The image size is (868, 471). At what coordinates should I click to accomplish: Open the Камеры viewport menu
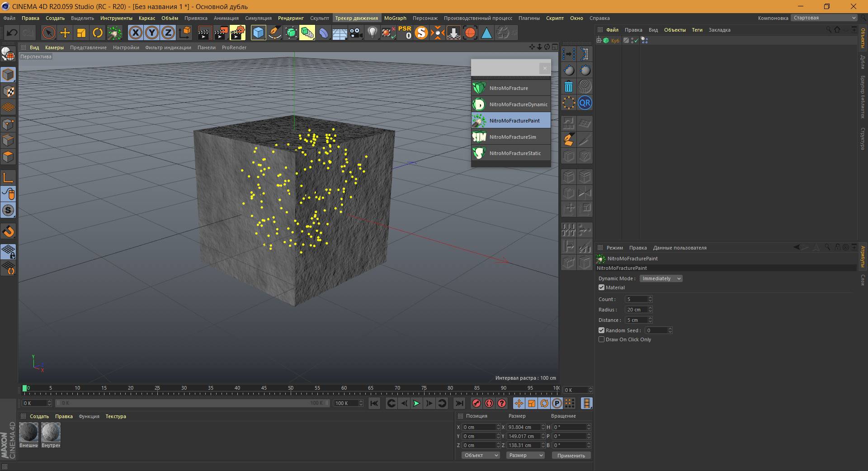54,47
